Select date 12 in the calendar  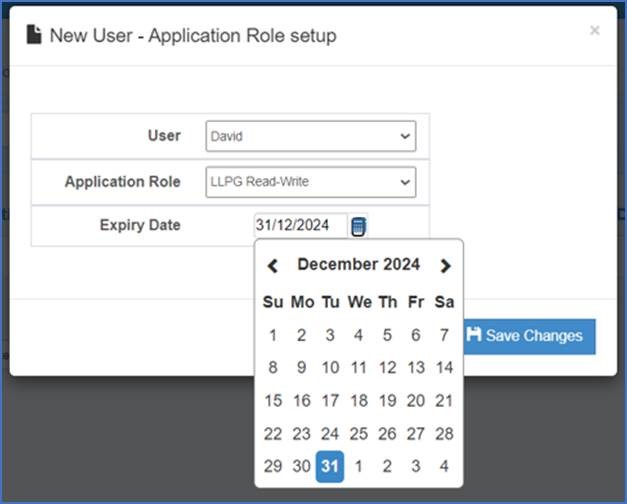[387, 368]
